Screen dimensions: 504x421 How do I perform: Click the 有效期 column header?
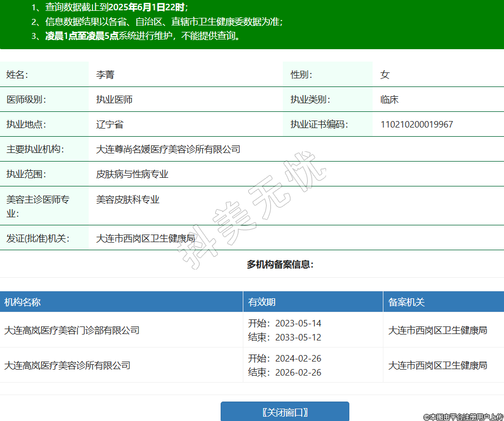click(x=262, y=302)
